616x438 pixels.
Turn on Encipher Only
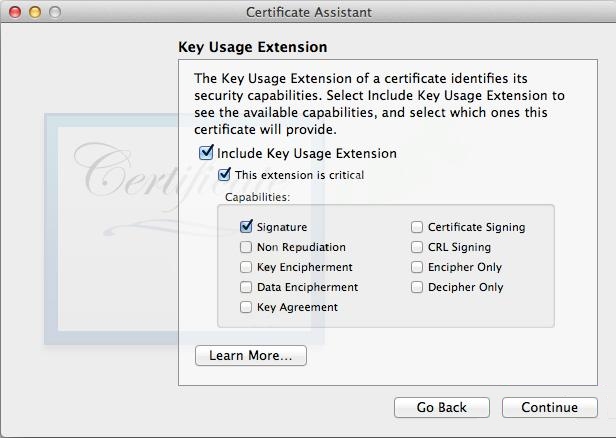click(x=418, y=267)
